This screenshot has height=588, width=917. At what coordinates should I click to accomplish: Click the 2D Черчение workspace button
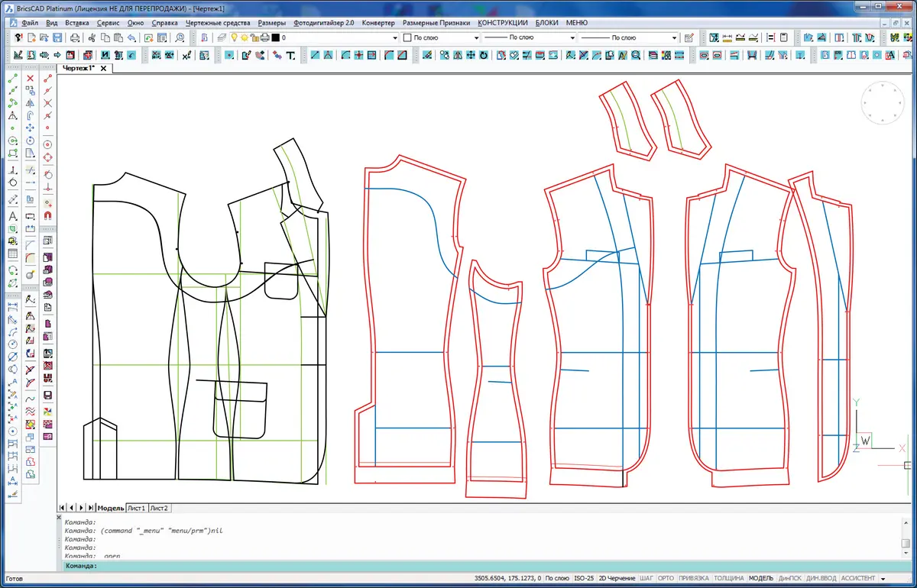(617, 578)
